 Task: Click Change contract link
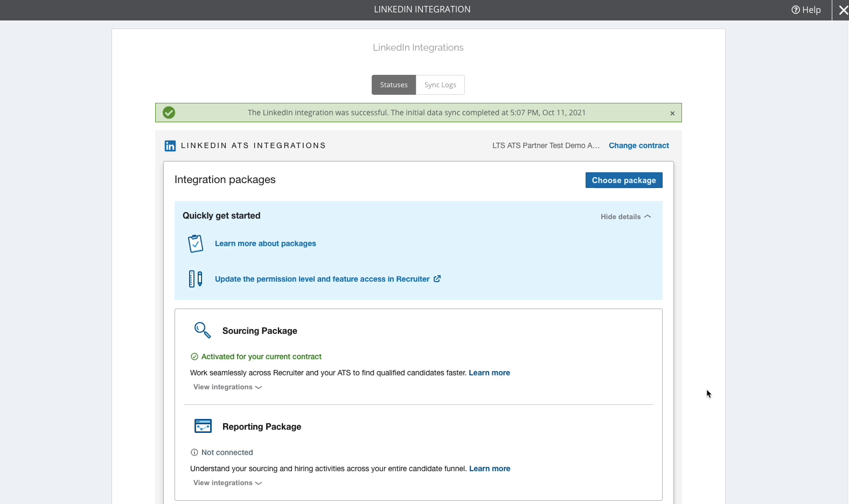639,145
